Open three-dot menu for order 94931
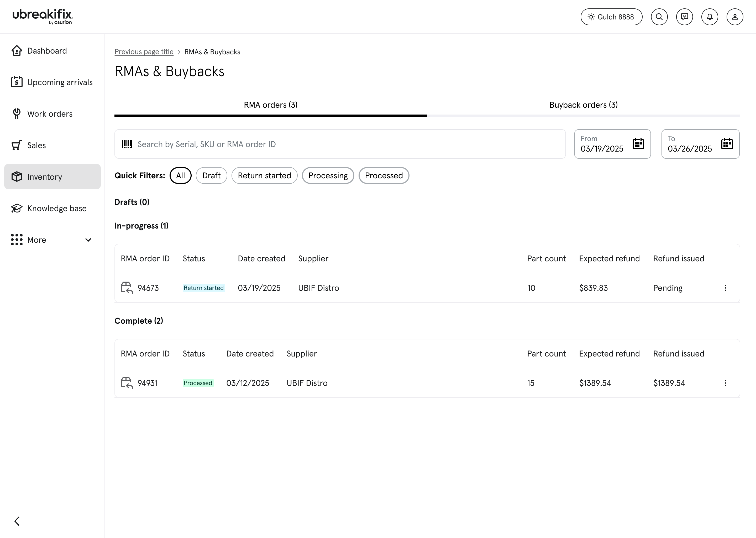756x538 pixels. click(725, 383)
